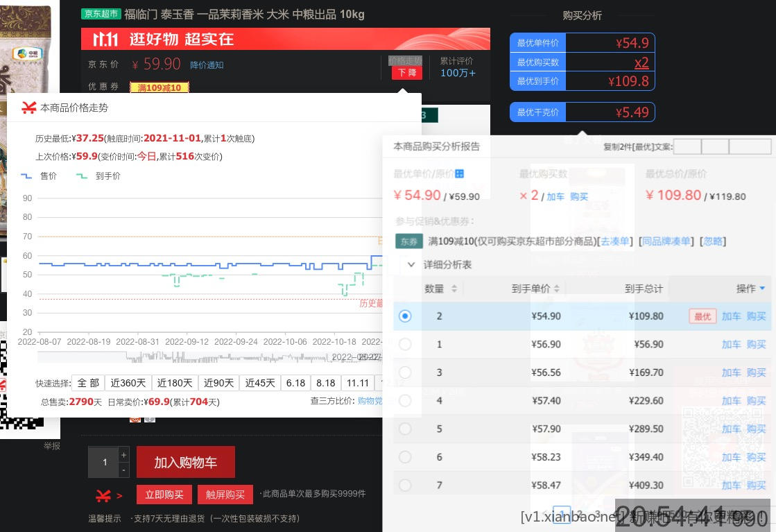Select the quantity 7 radio button
Viewport: 776px width, 532px height.
[405, 485]
